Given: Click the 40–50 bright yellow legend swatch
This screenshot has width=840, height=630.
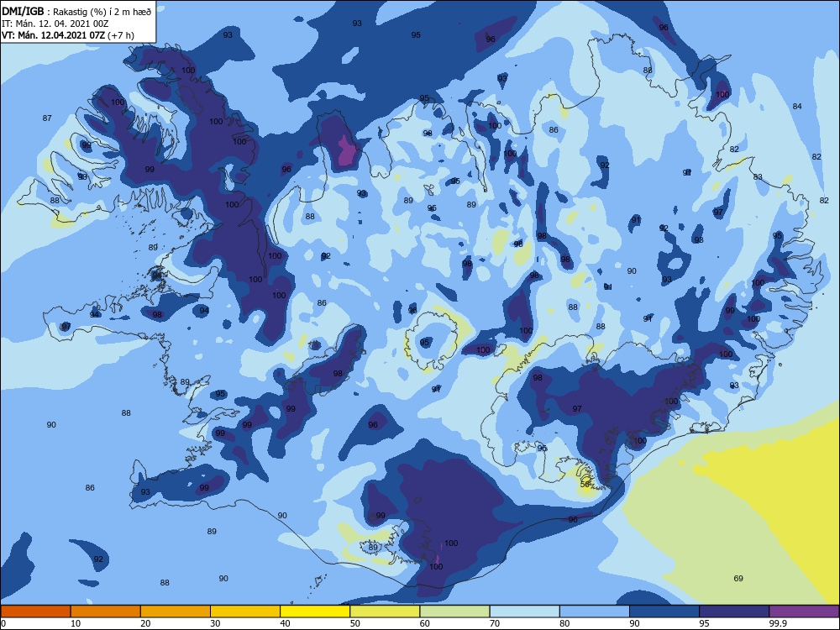Looking at the screenshot, I should pos(315,612).
